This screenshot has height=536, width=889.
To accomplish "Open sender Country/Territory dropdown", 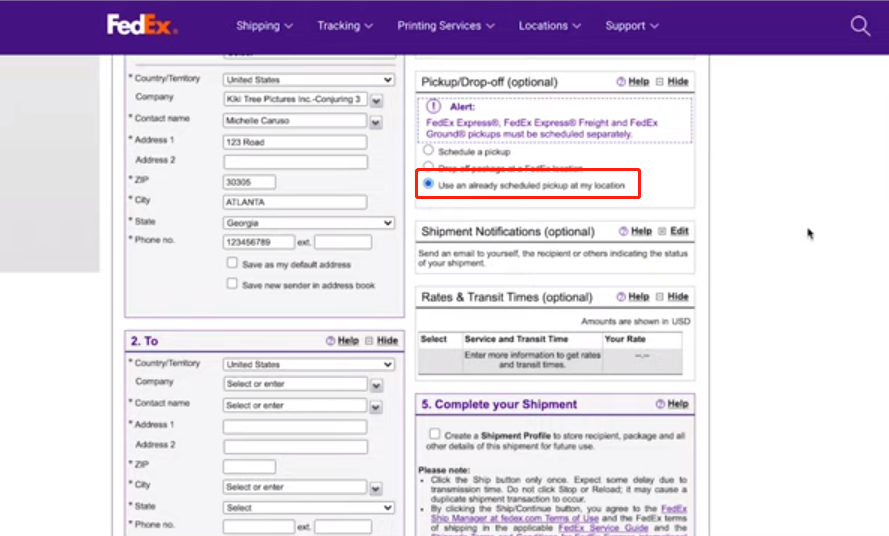I will [x=308, y=80].
